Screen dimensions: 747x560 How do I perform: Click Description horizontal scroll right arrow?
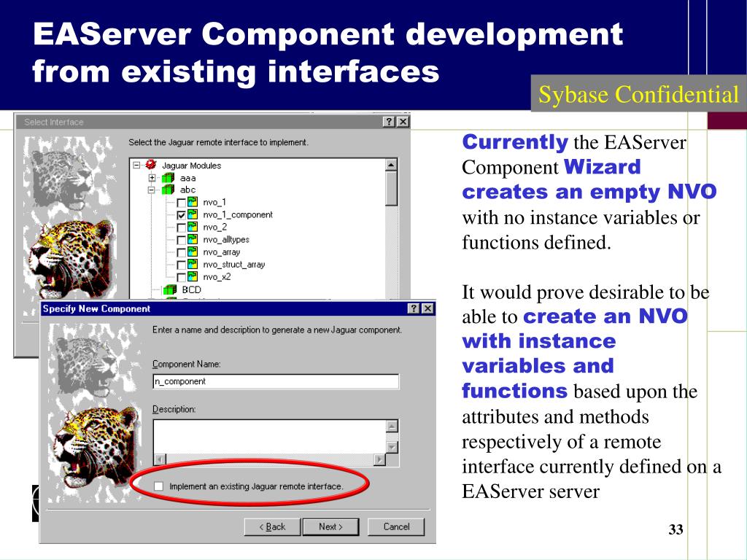click(379, 459)
